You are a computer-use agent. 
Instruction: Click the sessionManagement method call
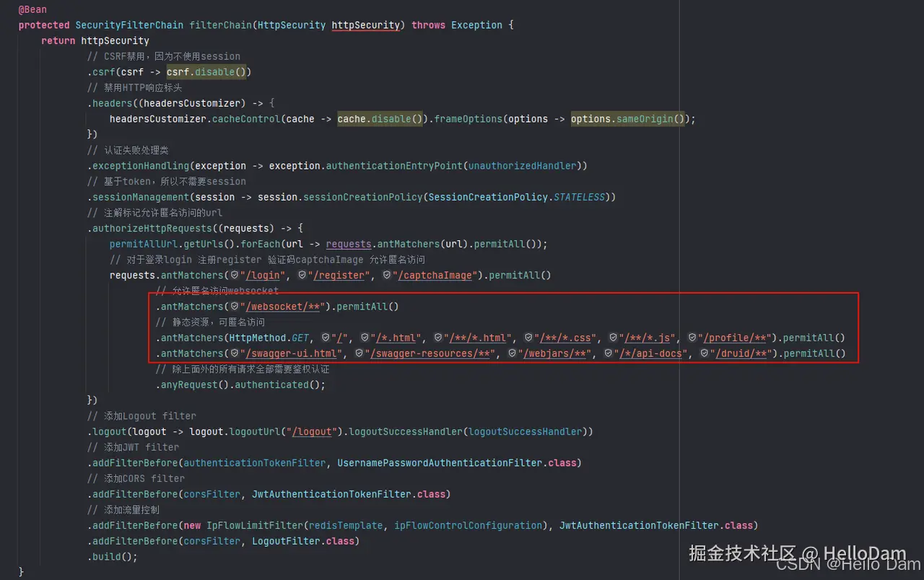pos(139,197)
